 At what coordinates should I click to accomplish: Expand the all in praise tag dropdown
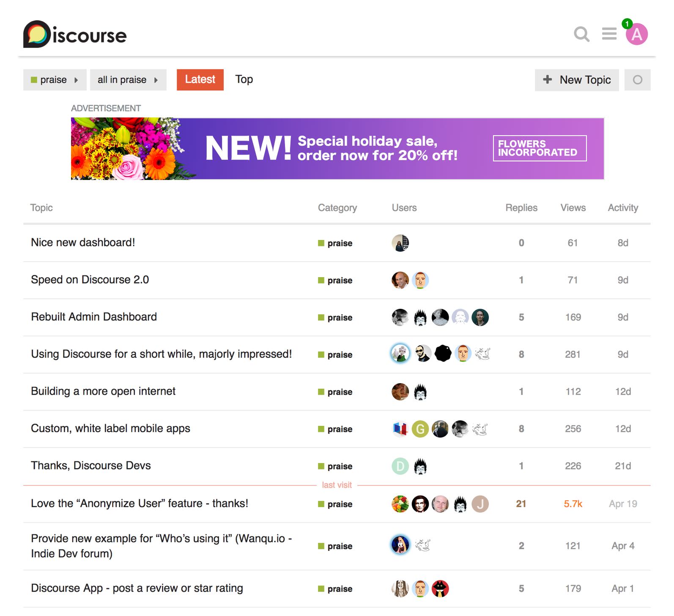[128, 79]
